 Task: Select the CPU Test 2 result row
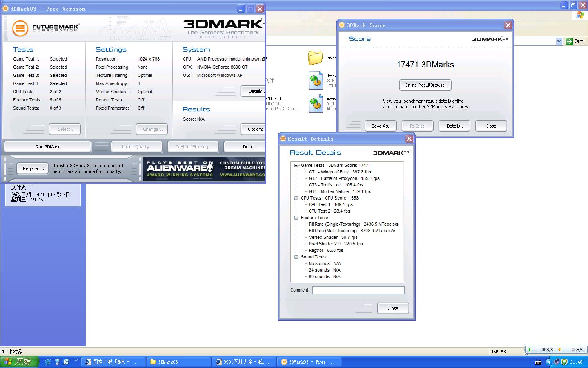[329, 211]
